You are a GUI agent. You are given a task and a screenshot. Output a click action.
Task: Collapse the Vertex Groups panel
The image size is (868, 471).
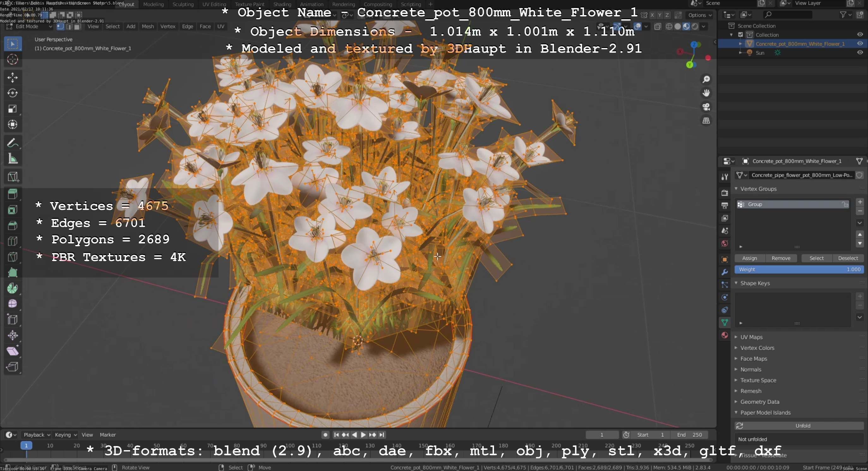[x=736, y=189]
